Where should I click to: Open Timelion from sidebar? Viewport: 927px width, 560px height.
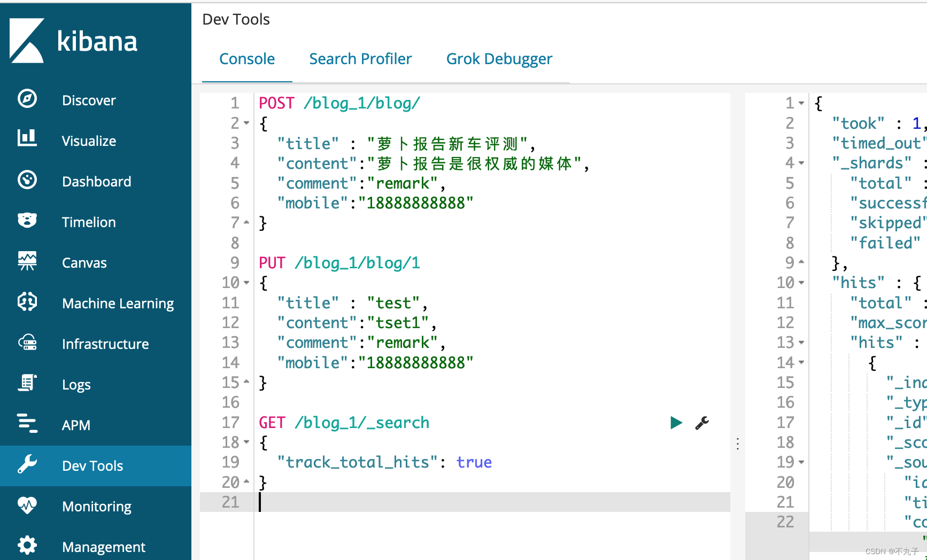pos(89,222)
